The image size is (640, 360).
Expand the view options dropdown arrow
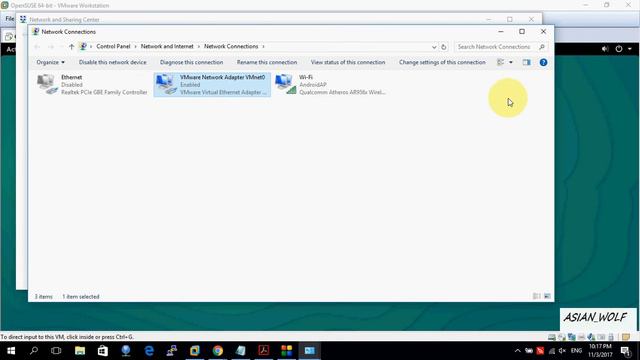(x=511, y=62)
